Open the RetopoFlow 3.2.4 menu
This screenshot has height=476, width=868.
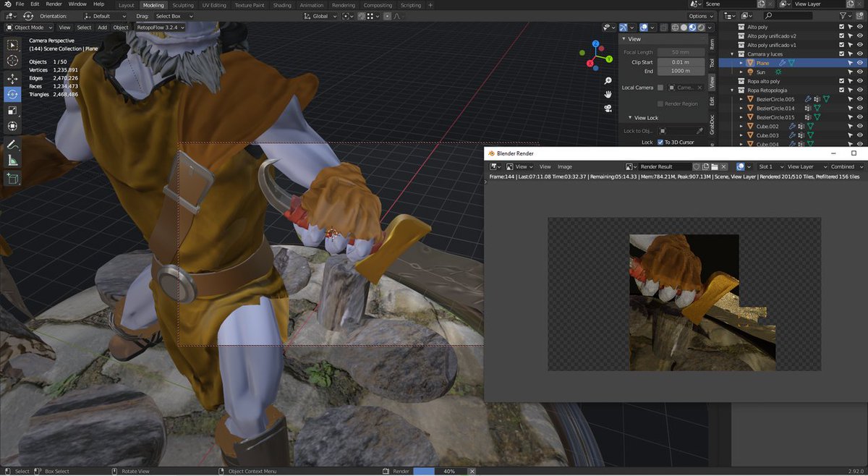point(160,27)
